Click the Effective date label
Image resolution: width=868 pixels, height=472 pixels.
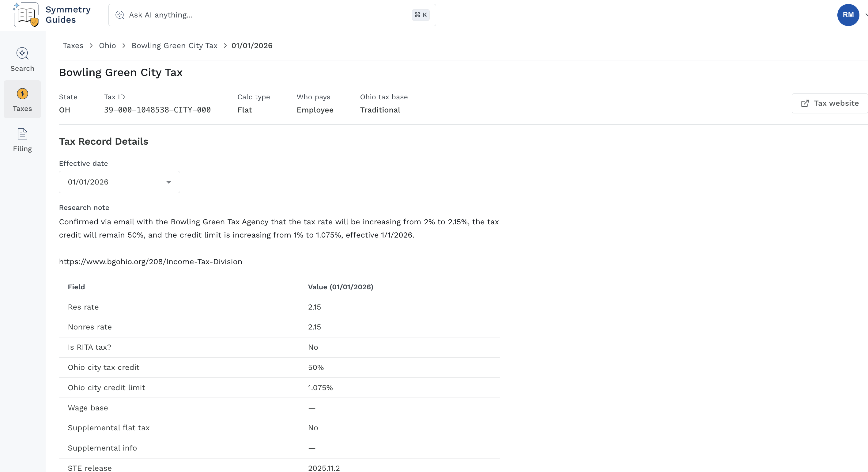(x=83, y=164)
